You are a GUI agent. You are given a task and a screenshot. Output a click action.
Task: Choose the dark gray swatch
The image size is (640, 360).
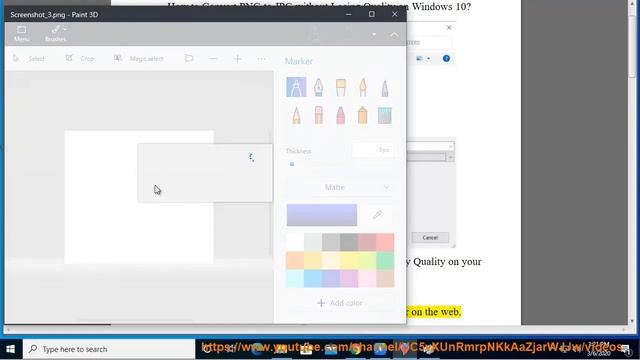[x=349, y=242]
